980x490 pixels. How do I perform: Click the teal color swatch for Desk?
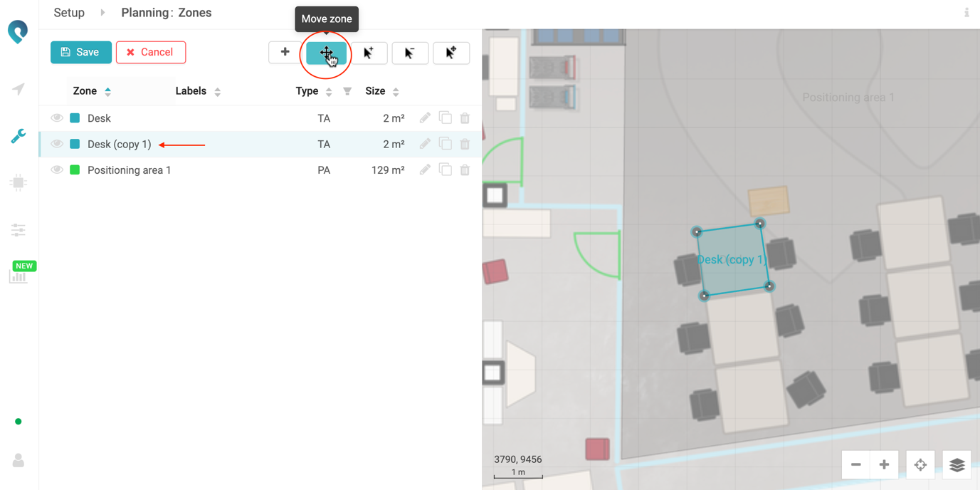tap(75, 118)
